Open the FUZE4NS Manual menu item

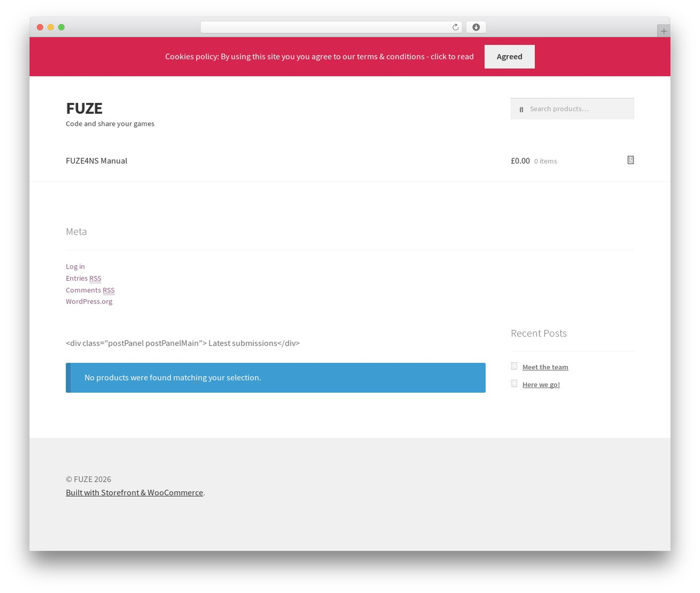[96, 160]
